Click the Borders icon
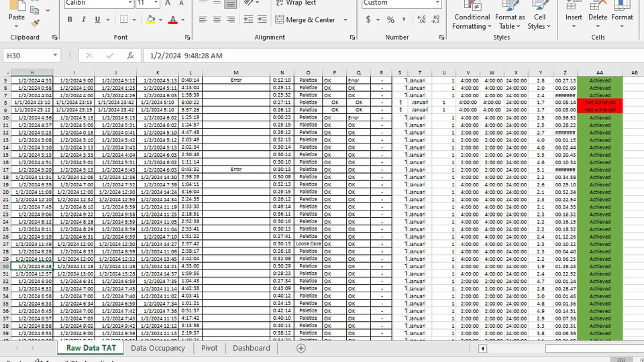This screenshot has height=362, width=644. coord(123,19)
